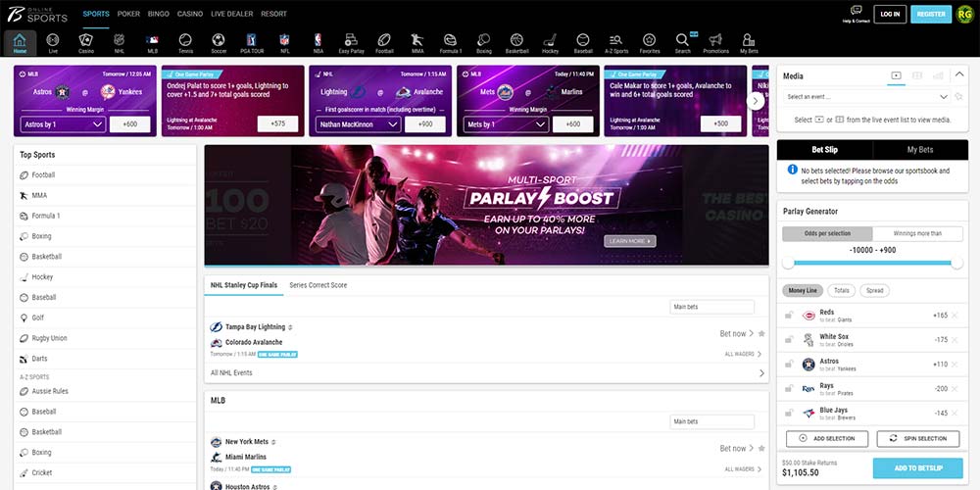Click LEARN MORE on Parlay Boost banner
This screenshot has height=490, width=980.
click(x=629, y=241)
